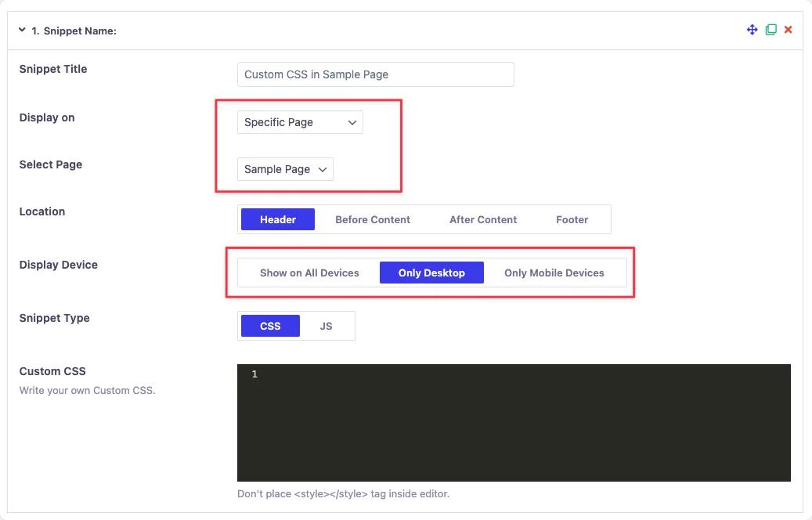Collapse the Snippet Name section chevron
The width and height of the screenshot is (812, 520).
tap(22, 30)
